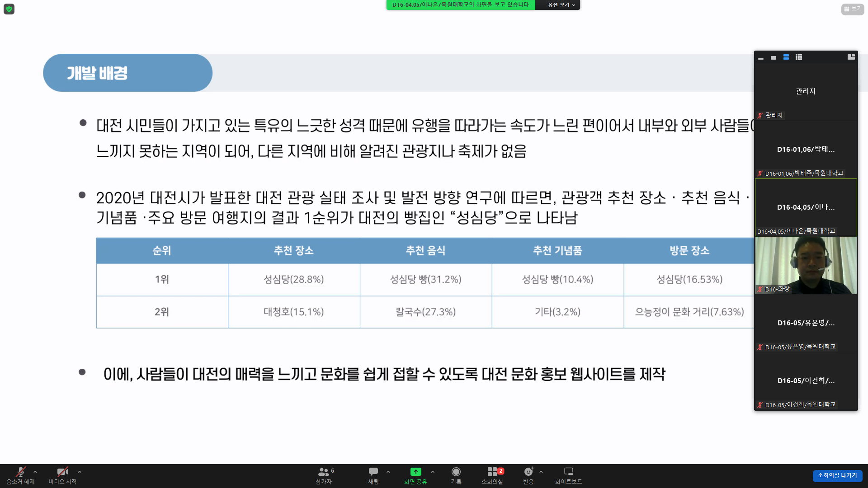Click the green Share Screen icon
Screen dimensions: 868x488
415,472
